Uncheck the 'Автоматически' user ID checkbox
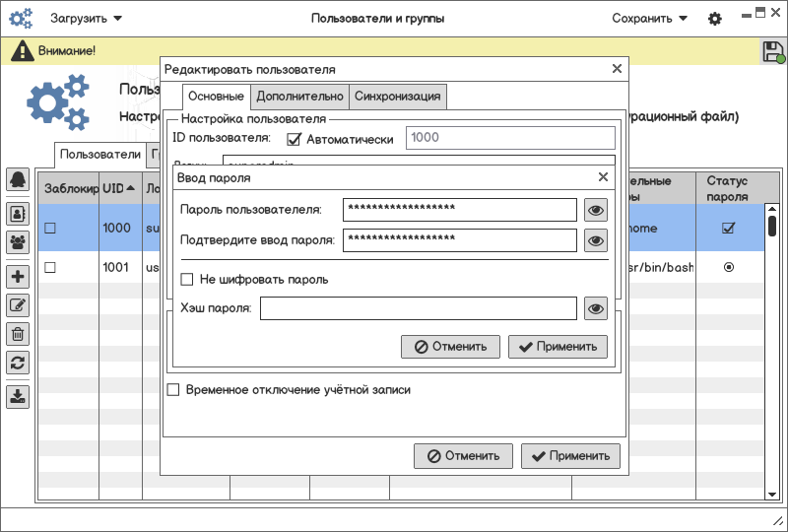 [x=294, y=139]
